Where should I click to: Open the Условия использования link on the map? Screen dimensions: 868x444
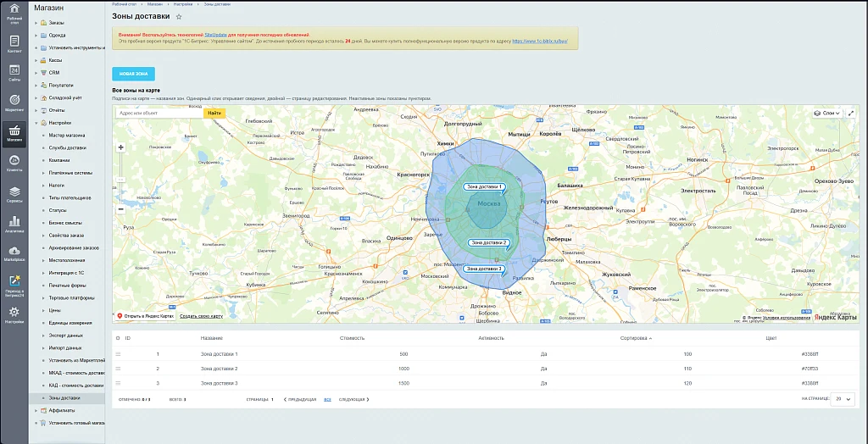(x=787, y=318)
